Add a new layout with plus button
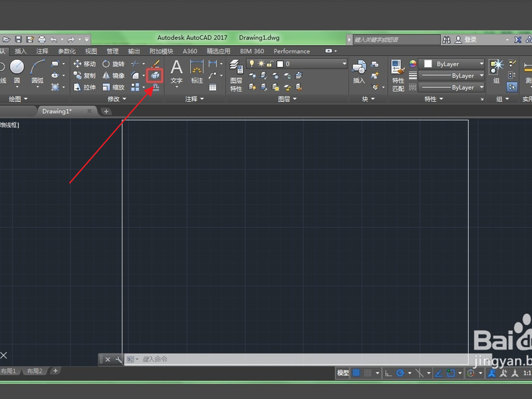 [x=55, y=371]
